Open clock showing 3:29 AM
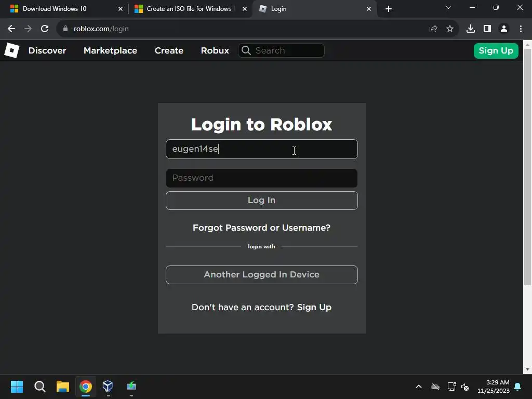Viewport: 532px width, 399px height. [x=494, y=387]
